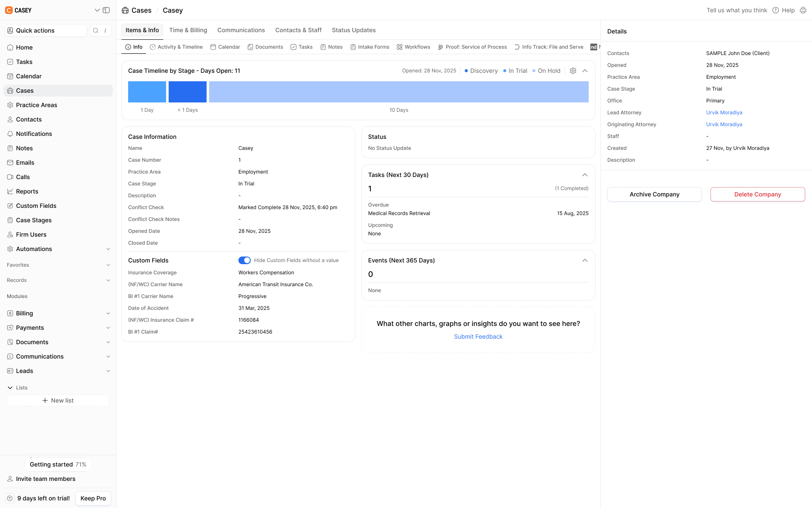The image size is (812, 508).
Task: Go to Practice Areas in sidebar
Action: click(x=58, y=105)
